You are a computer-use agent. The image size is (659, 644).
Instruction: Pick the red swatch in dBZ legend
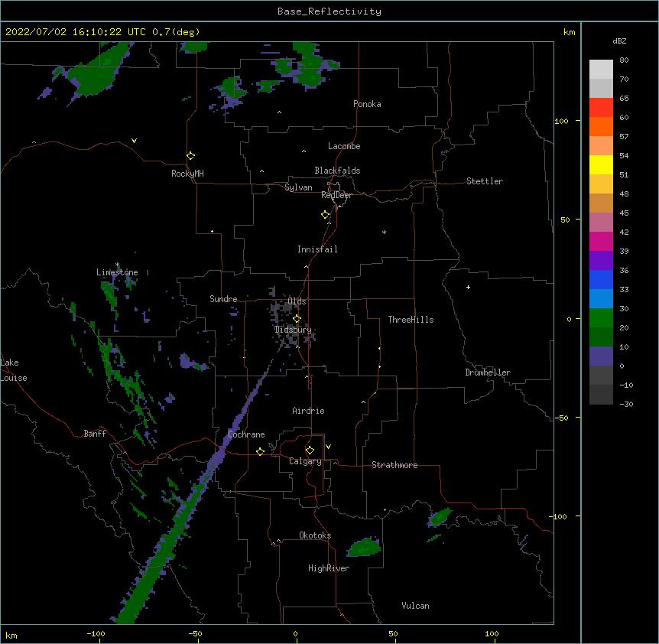pyautogui.click(x=601, y=108)
